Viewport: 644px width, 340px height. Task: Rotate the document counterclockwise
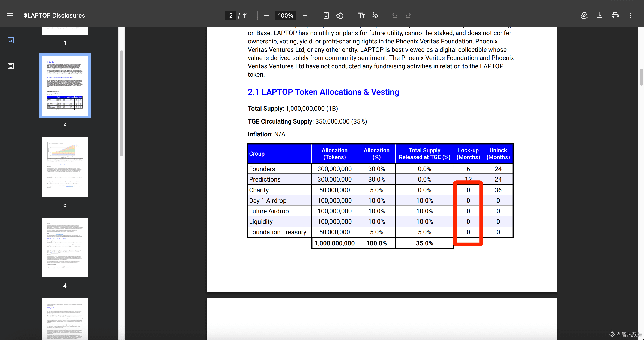[340, 15]
